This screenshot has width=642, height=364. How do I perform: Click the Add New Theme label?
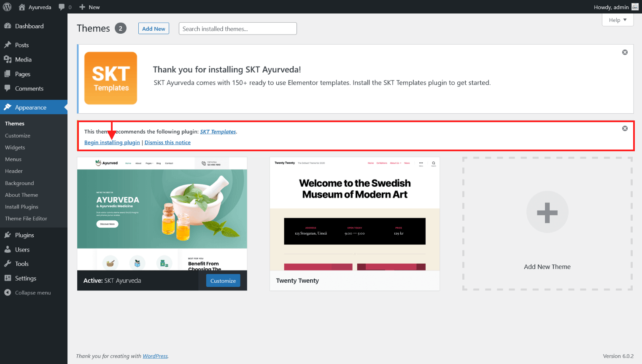[x=547, y=267]
